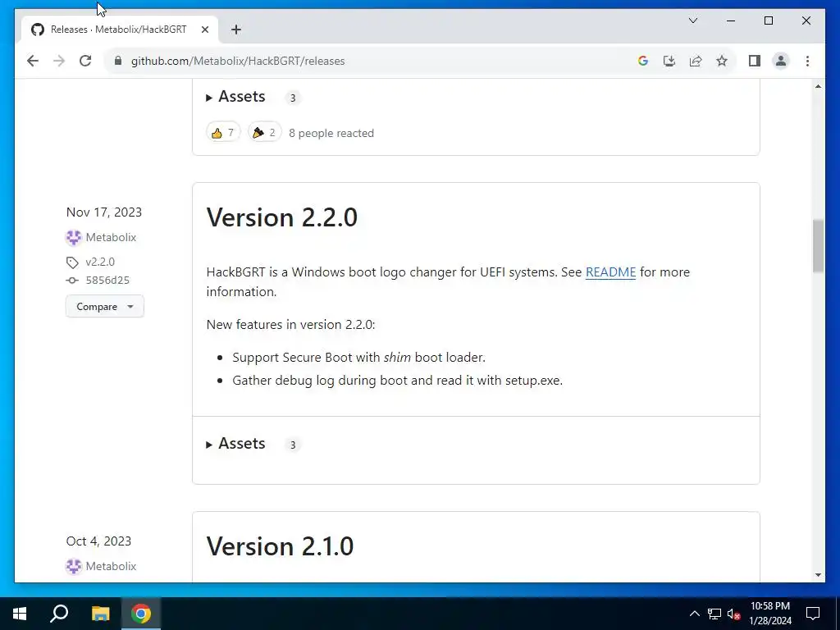The image size is (840, 630).
Task: Open Windows taskbar search
Action: 59,614
